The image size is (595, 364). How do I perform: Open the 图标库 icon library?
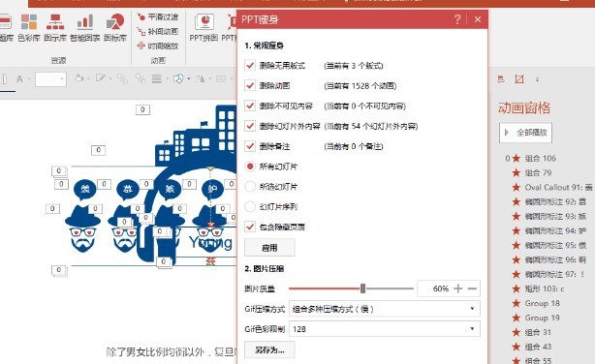pos(115,27)
